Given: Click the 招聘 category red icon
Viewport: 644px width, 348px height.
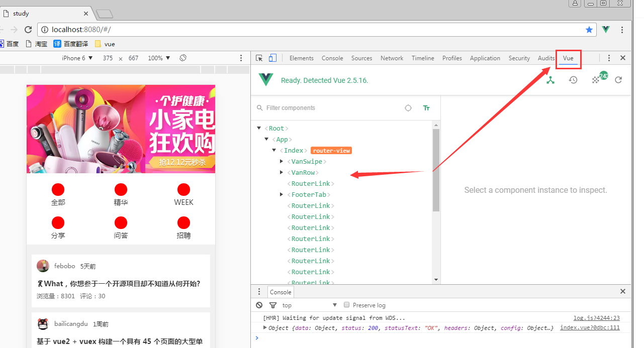Looking at the screenshot, I should click(183, 222).
